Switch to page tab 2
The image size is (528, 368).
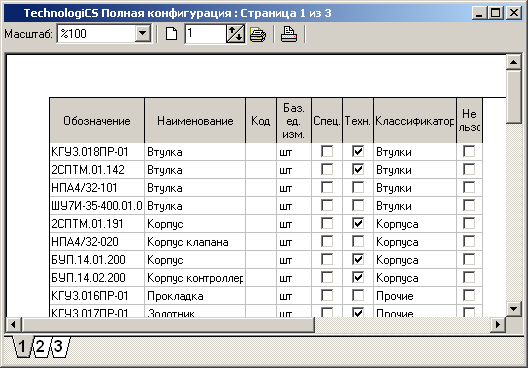[40, 346]
